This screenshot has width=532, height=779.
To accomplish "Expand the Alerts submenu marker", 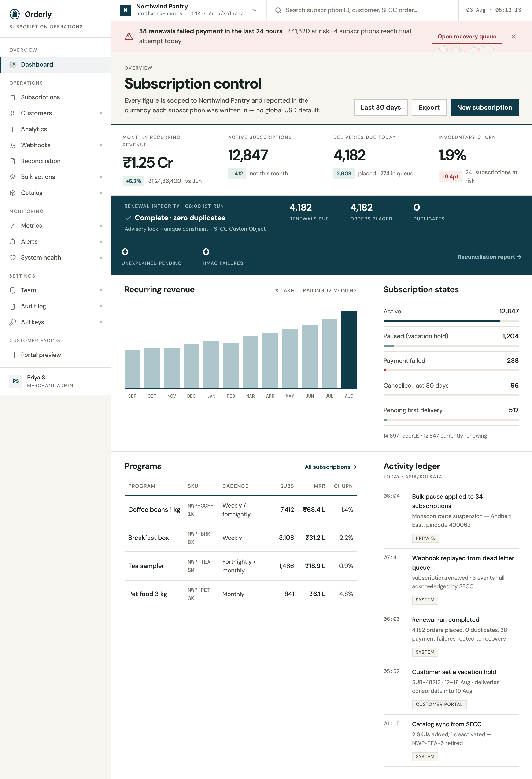I will click(100, 242).
